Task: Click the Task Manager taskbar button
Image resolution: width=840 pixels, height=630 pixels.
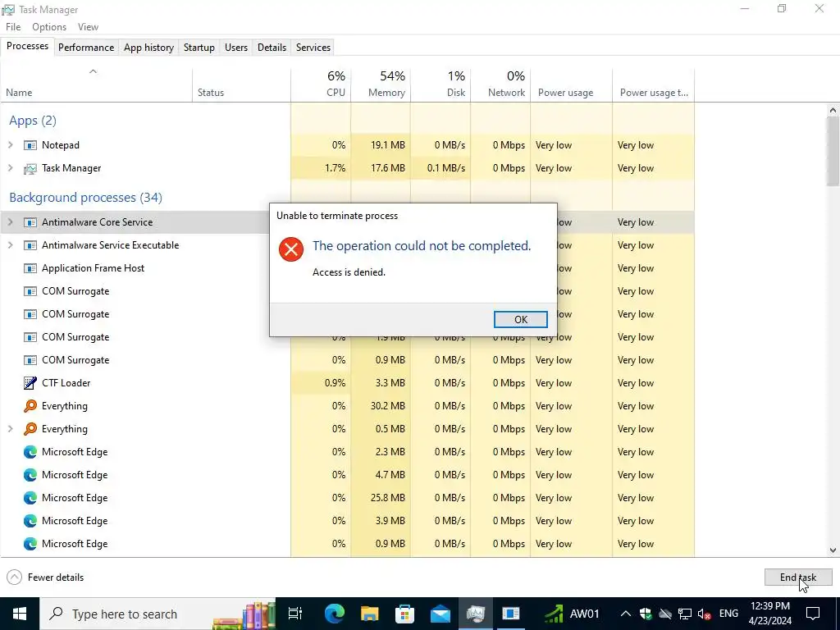Action: click(x=475, y=614)
